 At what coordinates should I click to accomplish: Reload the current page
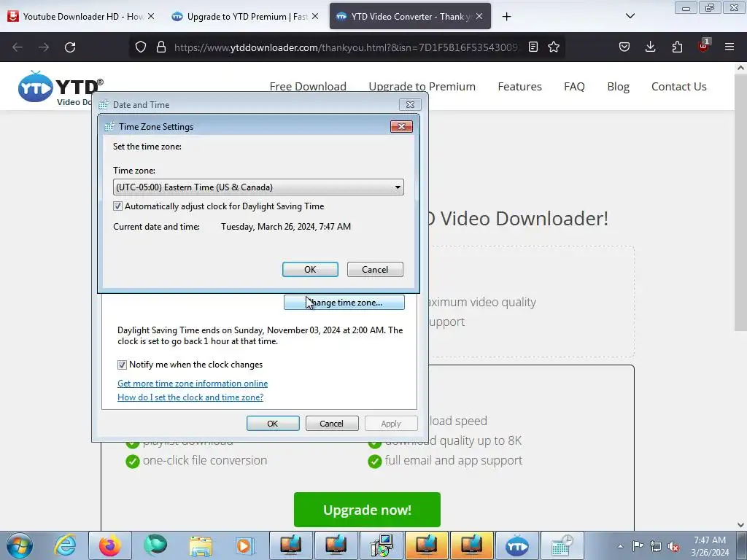point(70,47)
